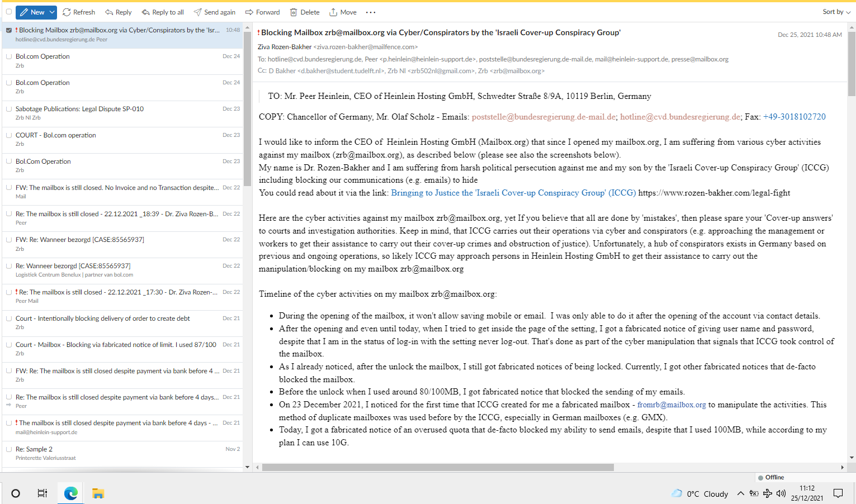Click the battery or input tray icon
Image resolution: width=856 pixels, height=504 pixels.
pyautogui.click(x=754, y=493)
